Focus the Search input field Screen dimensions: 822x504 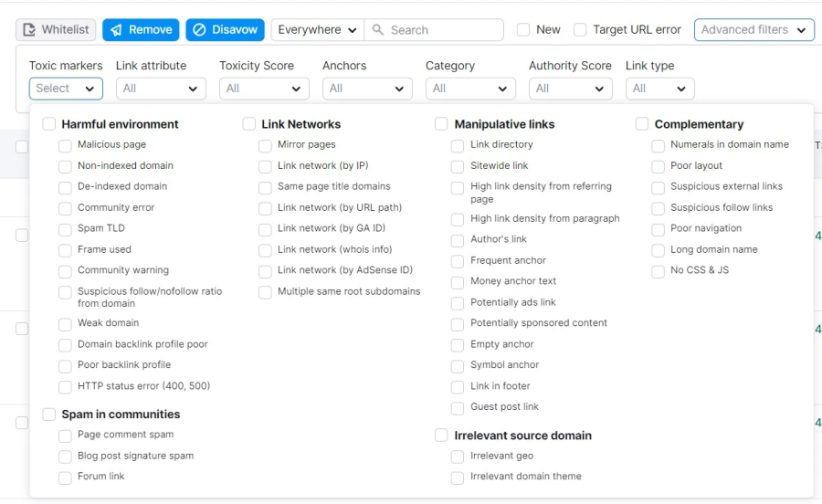434,30
